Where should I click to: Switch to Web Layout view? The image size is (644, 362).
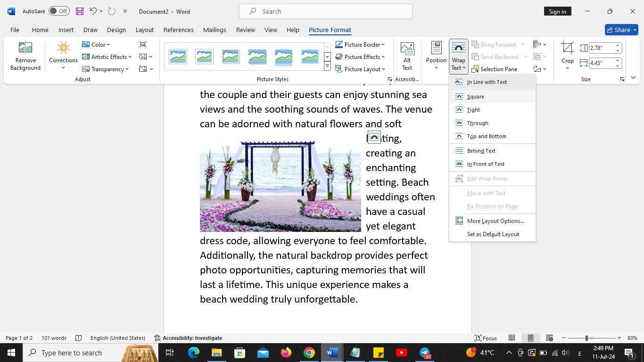pos(549,338)
